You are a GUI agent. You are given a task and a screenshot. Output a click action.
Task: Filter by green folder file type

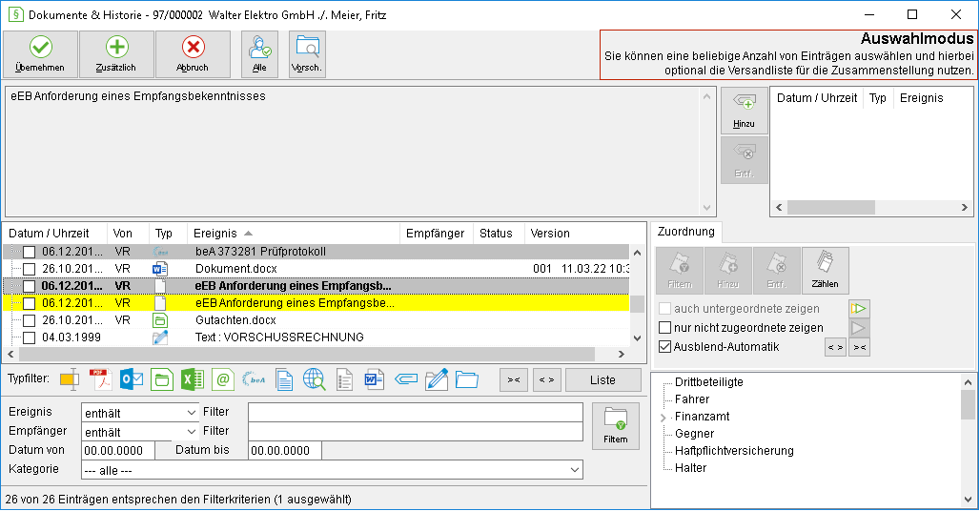[x=162, y=379]
